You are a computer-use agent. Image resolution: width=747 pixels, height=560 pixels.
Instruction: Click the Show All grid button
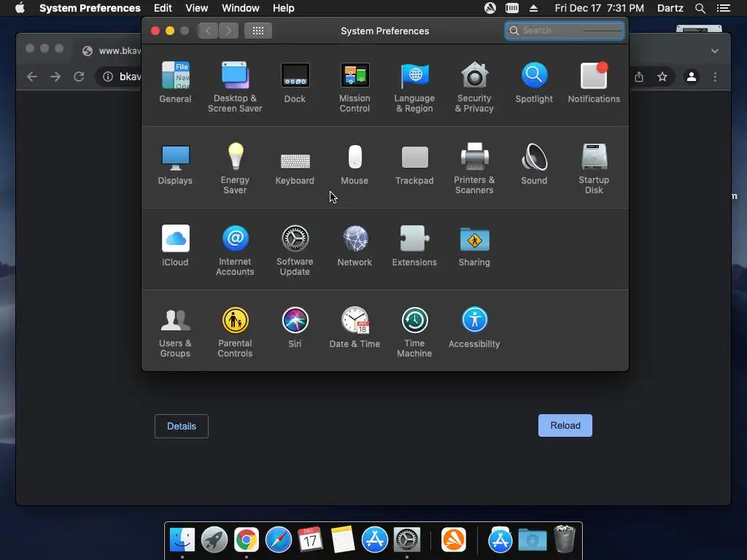click(258, 31)
